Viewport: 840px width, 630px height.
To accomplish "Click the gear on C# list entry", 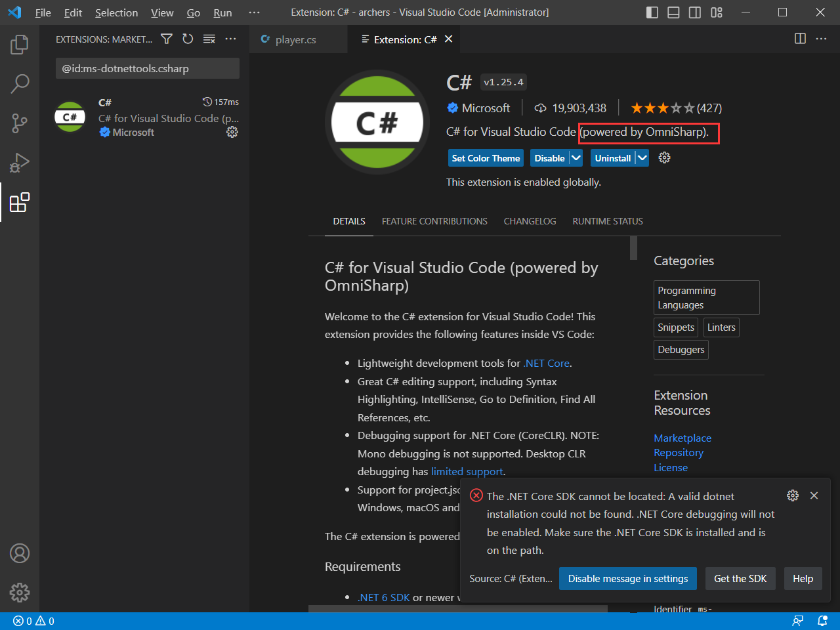I will tap(232, 132).
